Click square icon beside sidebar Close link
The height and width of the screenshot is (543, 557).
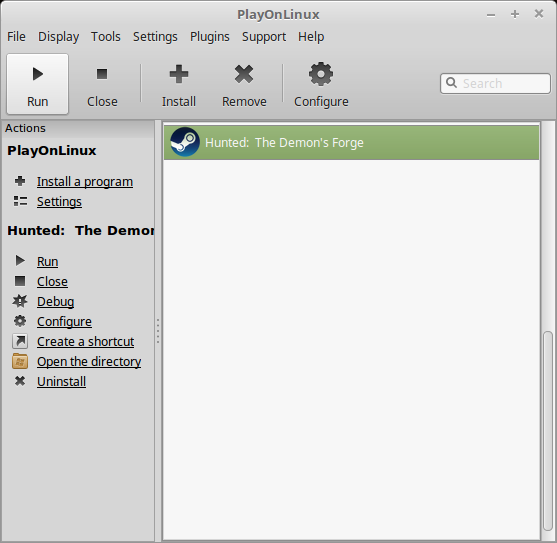coord(20,281)
